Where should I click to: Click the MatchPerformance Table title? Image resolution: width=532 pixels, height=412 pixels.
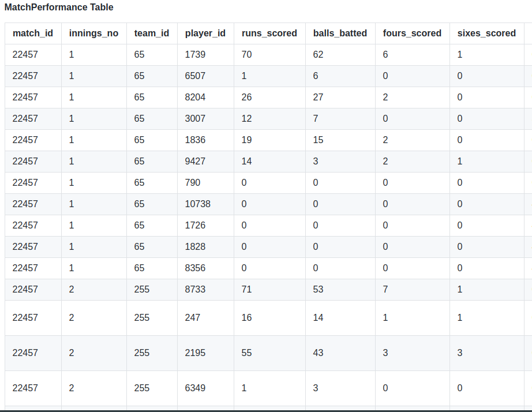pyautogui.click(x=59, y=7)
